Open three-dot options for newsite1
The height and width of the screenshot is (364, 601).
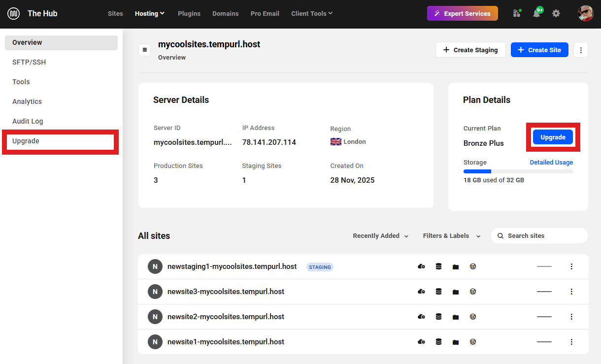[x=571, y=342]
